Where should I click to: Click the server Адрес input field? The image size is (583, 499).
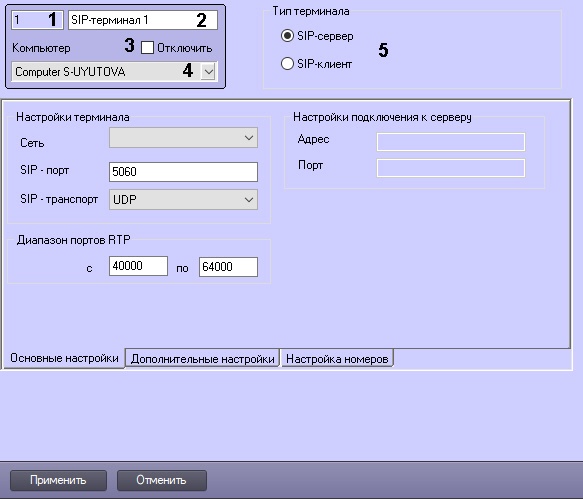pos(451,142)
